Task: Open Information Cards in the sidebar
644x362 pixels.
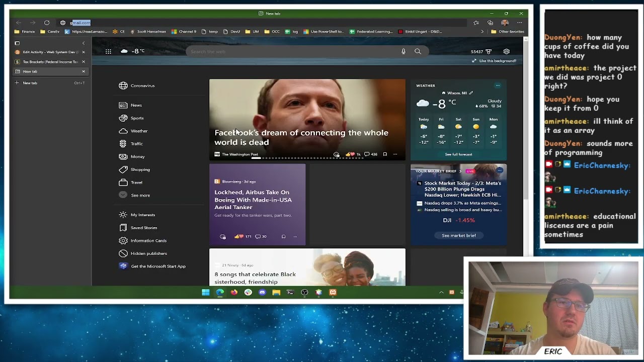Action: (x=143, y=241)
